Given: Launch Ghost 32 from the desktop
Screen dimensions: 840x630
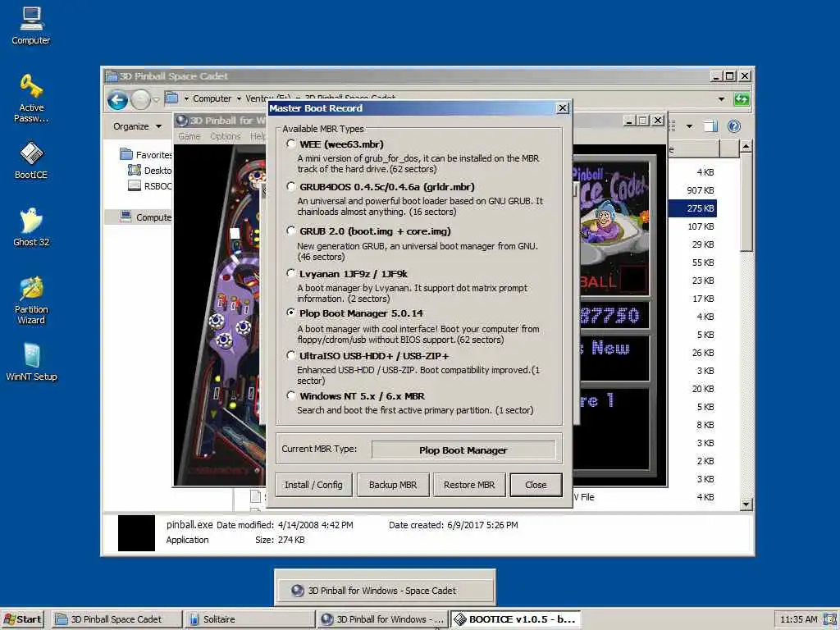Looking at the screenshot, I should pos(31,227).
